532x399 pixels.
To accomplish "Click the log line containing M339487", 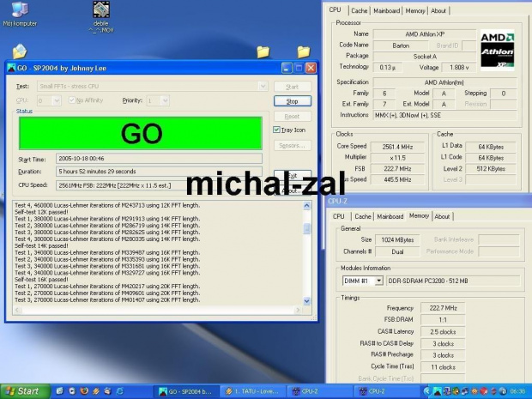I will [x=107, y=252].
